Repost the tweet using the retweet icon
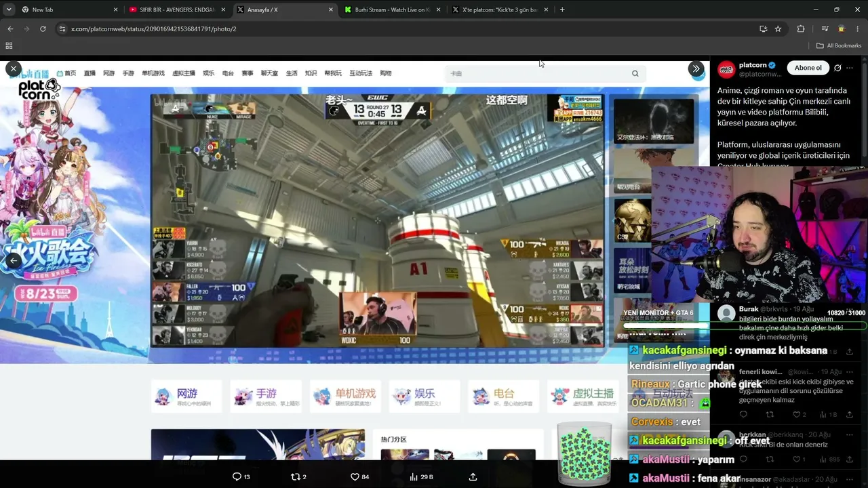Viewport: 868px width, 488px height. (298, 477)
